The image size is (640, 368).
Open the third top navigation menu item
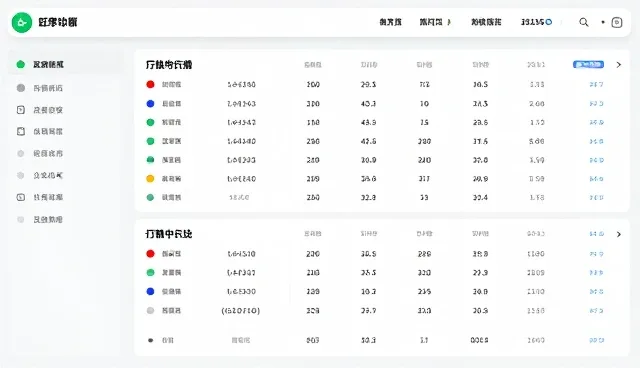(x=486, y=22)
